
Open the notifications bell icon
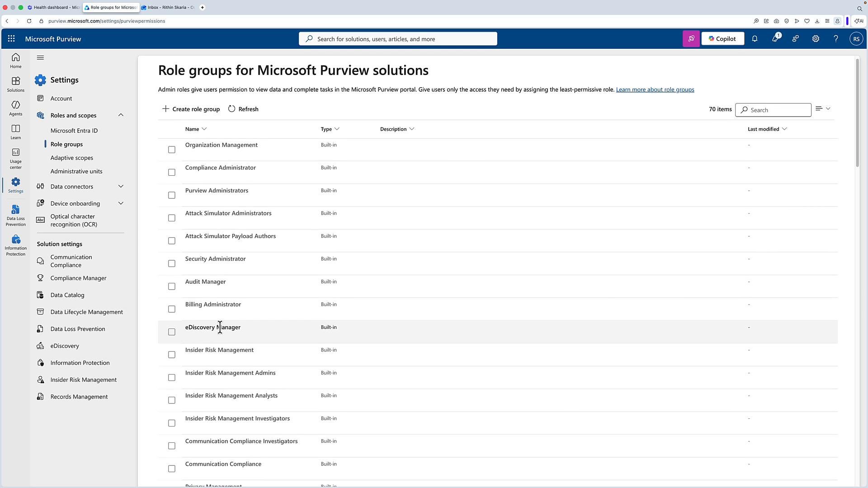click(x=755, y=39)
